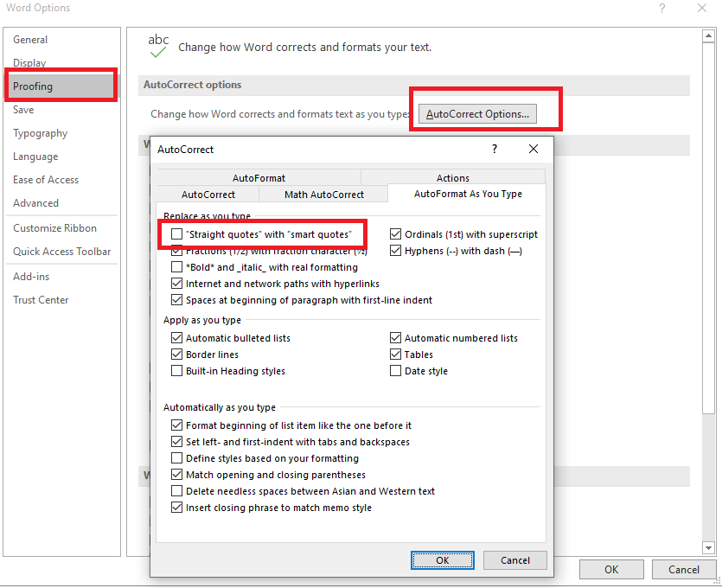Click the scroll down arrow in Word Options
The width and height of the screenshot is (722, 588).
click(708, 548)
